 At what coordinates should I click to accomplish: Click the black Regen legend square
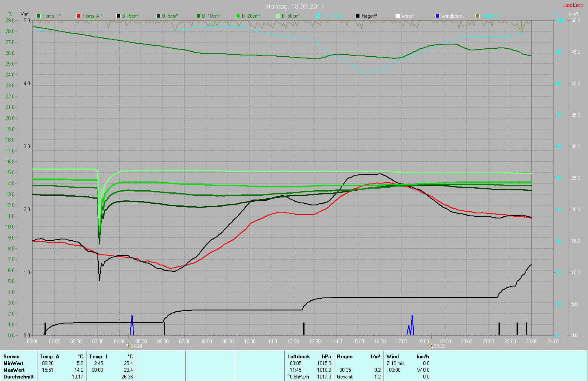click(x=358, y=16)
